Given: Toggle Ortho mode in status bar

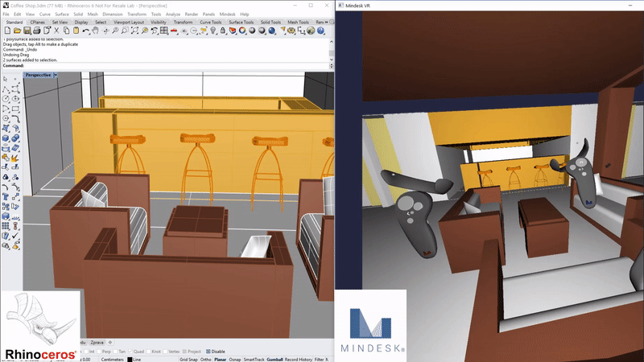Looking at the screenshot, I should (x=206, y=360).
